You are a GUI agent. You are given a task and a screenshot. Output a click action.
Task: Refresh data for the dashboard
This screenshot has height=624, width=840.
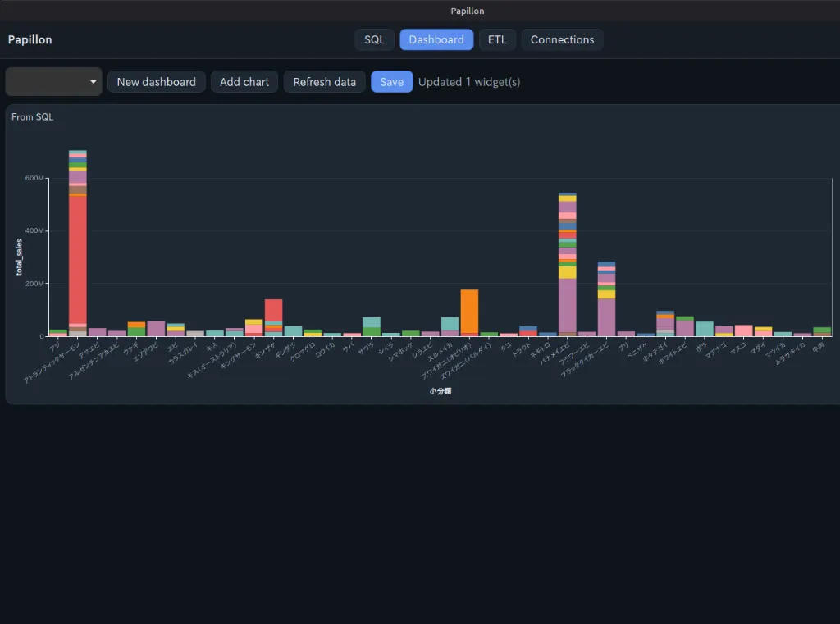click(x=324, y=82)
